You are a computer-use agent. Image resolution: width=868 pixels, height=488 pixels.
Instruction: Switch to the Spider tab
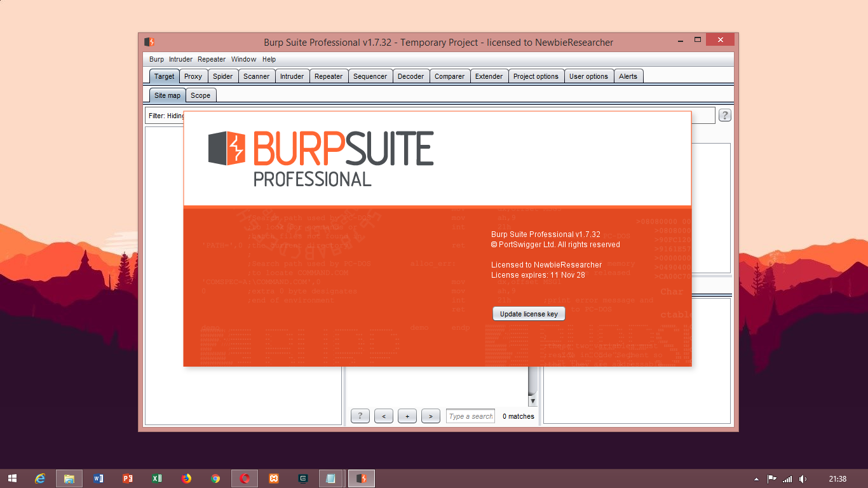pos(222,76)
